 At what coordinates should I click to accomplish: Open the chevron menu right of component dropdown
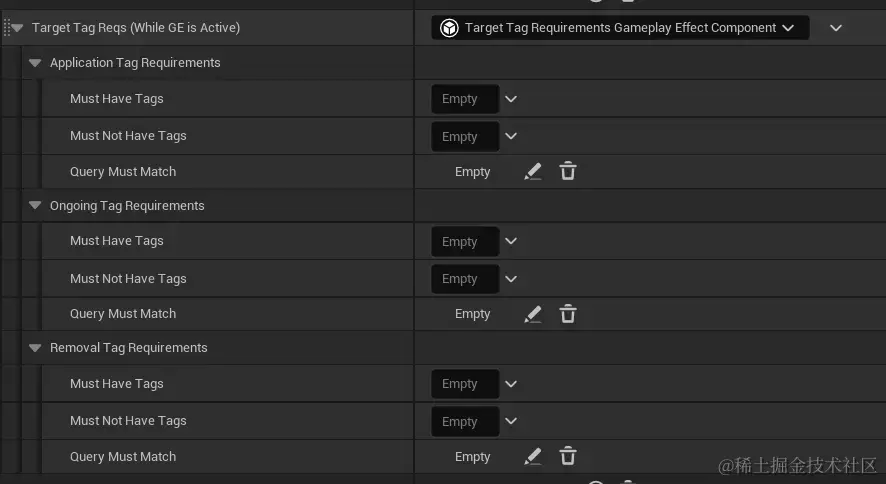pos(836,28)
